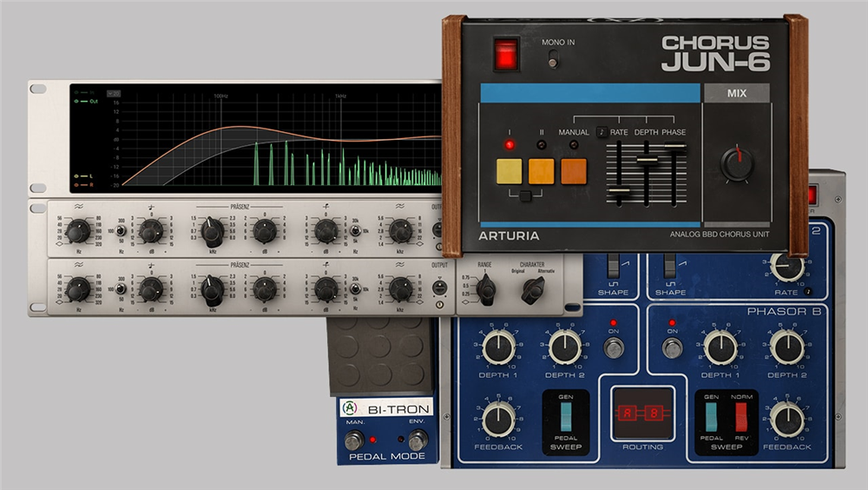Toggle the red power switch on Chorus JUN-6
The width and height of the screenshot is (868, 490).
505,55
